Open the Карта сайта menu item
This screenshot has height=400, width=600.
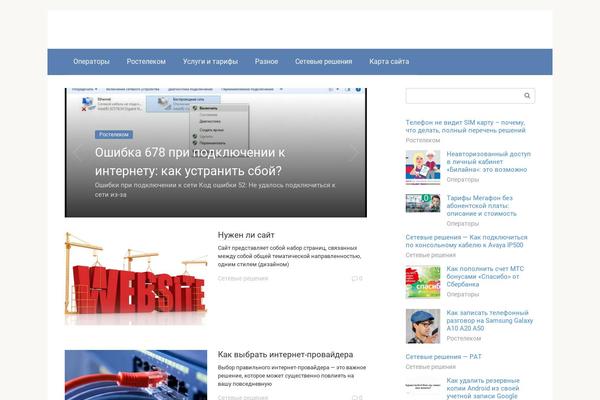point(389,61)
